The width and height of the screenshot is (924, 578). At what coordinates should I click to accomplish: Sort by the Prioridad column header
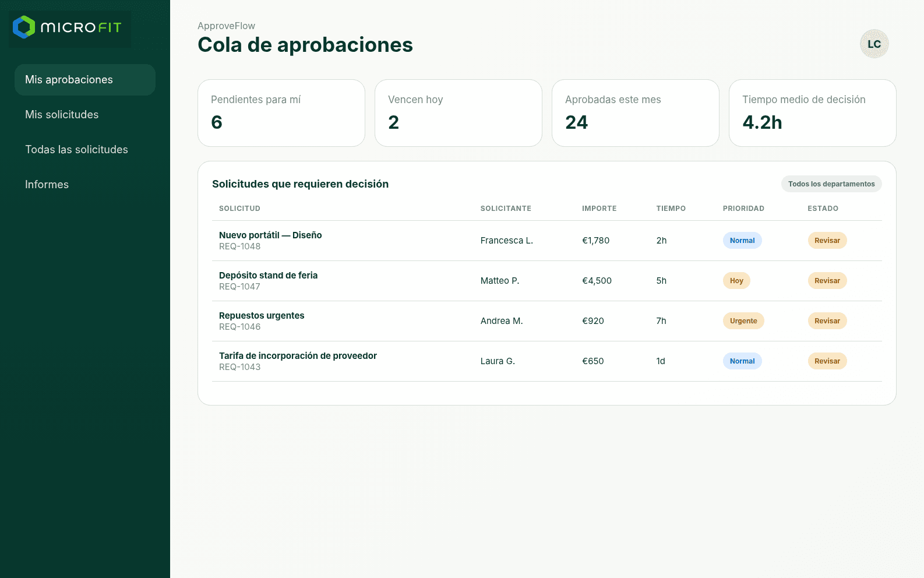743,209
